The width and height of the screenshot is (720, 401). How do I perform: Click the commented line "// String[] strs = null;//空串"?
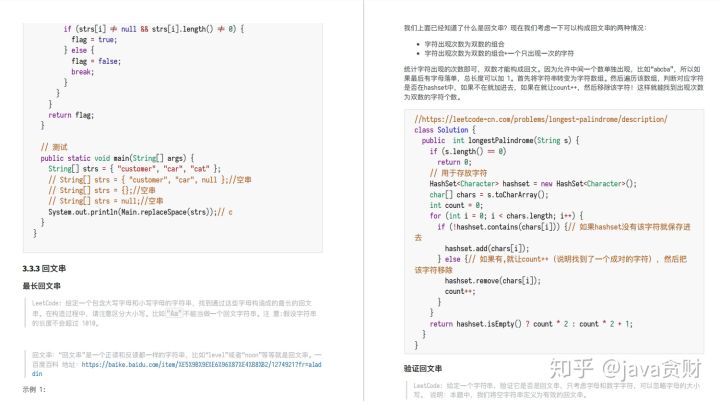pyautogui.click(x=106, y=201)
